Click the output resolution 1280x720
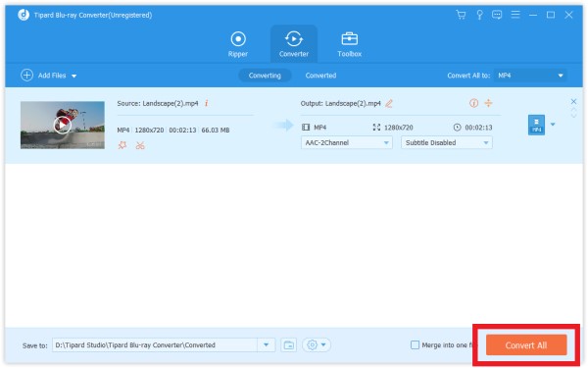Image resolution: width=588 pixels, height=368 pixels. tap(398, 128)
